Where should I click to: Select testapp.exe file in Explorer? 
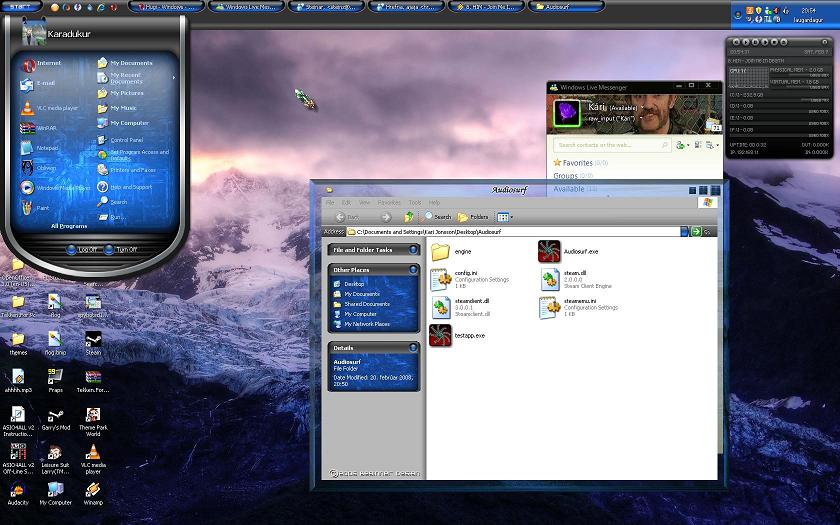click(458, 335)
